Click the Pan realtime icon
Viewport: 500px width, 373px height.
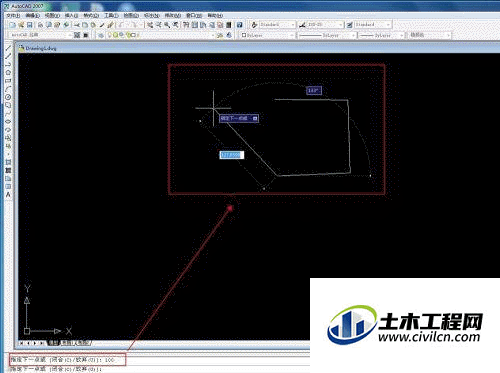coord(150,25)
